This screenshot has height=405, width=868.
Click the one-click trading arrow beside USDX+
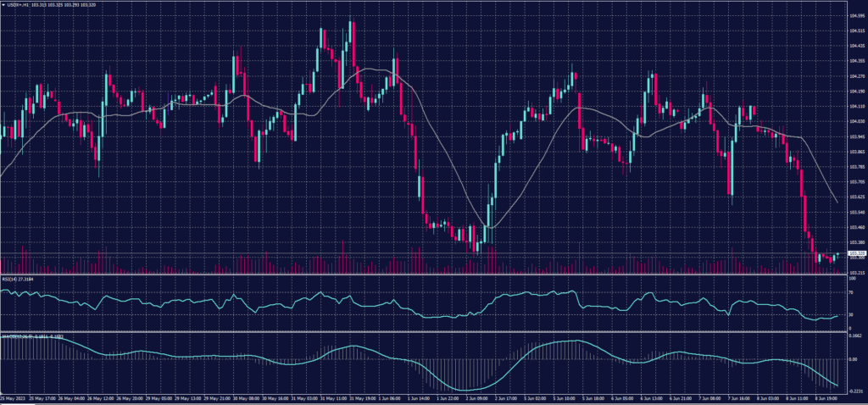pos(3,3)
